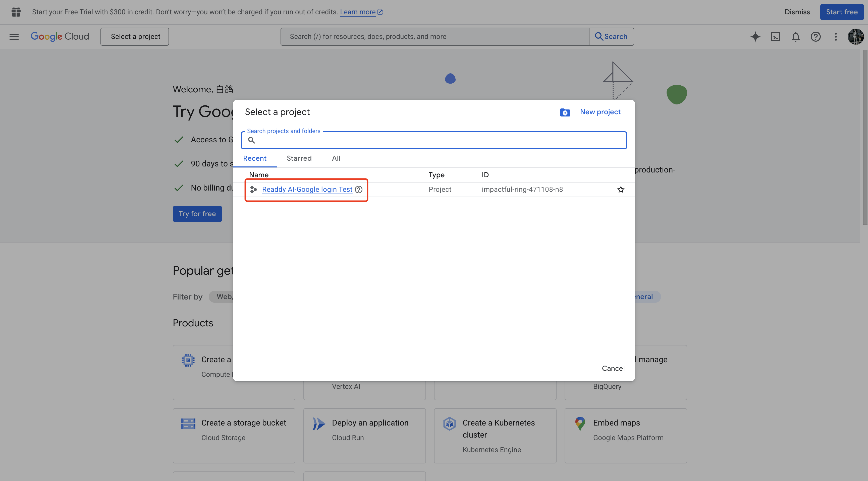Click the Search projects and folders field

[x=438, y=140]
